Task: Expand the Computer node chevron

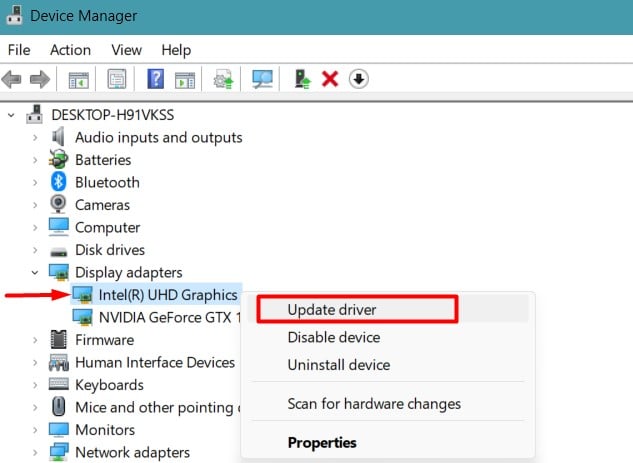Action: coord(35,228)
